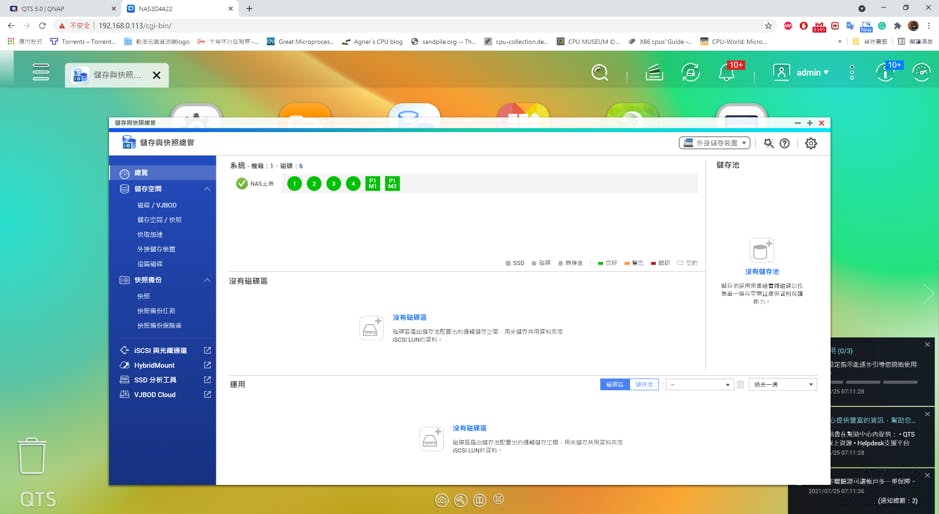Click the 沒有儲存池 link in the right panel
939x514 pixels.
(762, 272)
